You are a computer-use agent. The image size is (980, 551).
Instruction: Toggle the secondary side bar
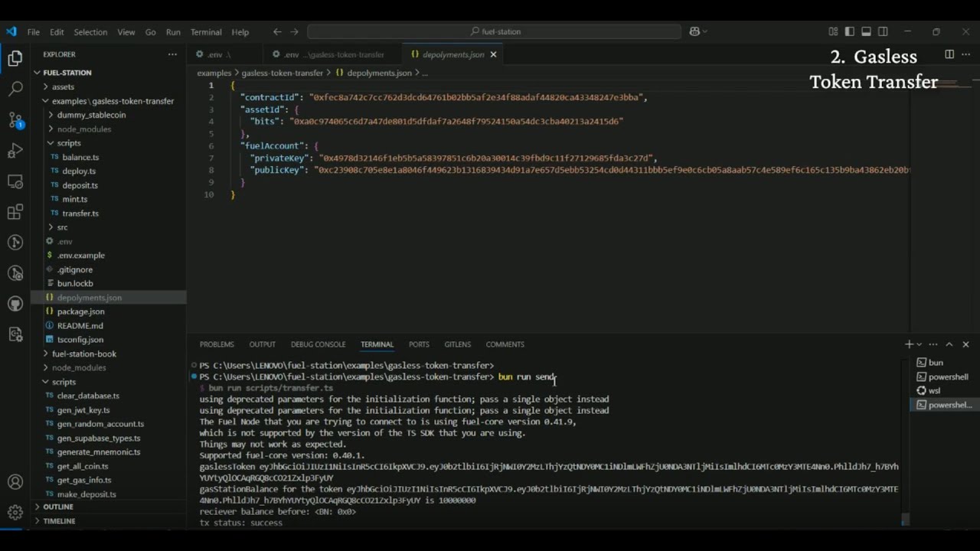(884, 31)
